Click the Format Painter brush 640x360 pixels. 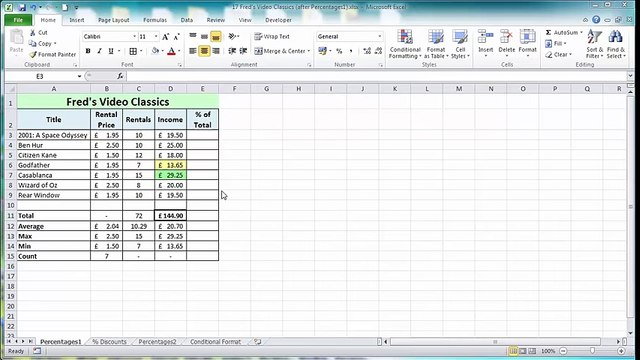click(33, 54)
